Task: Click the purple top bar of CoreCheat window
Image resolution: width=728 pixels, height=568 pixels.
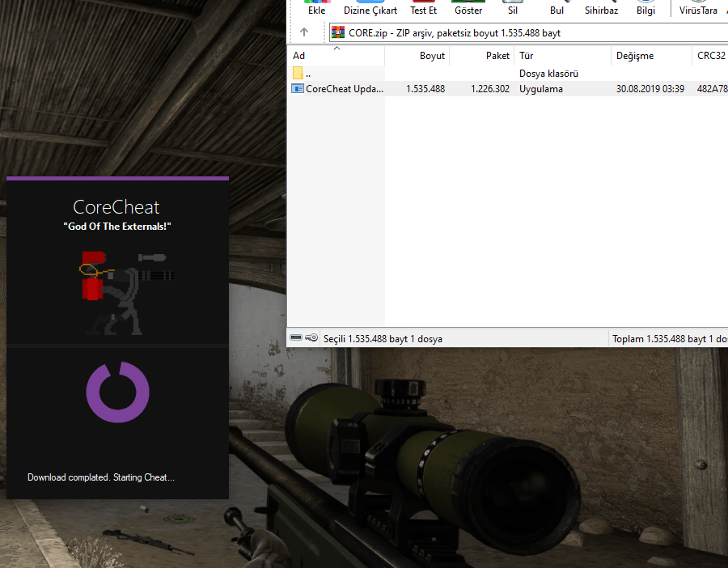Action: 117,178
